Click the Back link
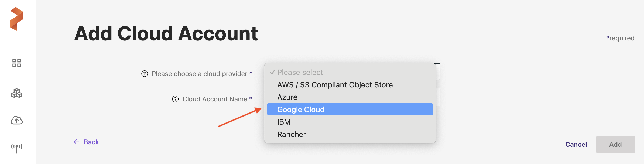This screenshot has width=644, height=164. pos(91,142)
